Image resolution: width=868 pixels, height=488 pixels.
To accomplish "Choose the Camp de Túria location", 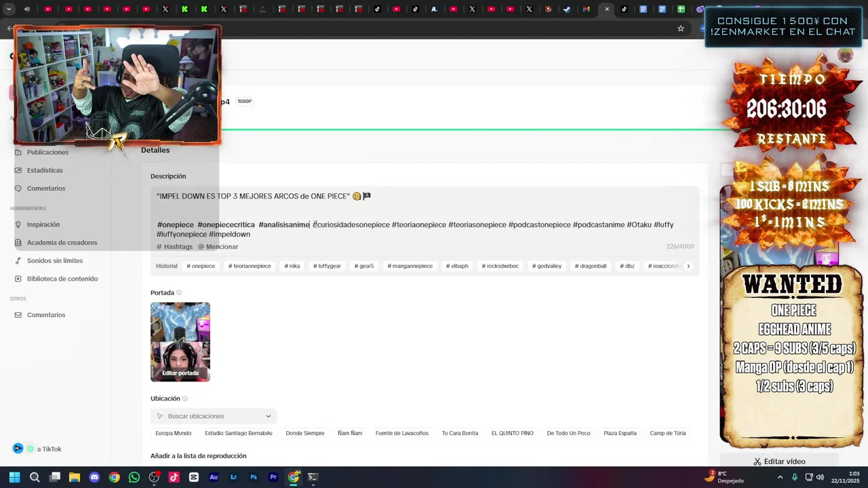I will point(668,433).
